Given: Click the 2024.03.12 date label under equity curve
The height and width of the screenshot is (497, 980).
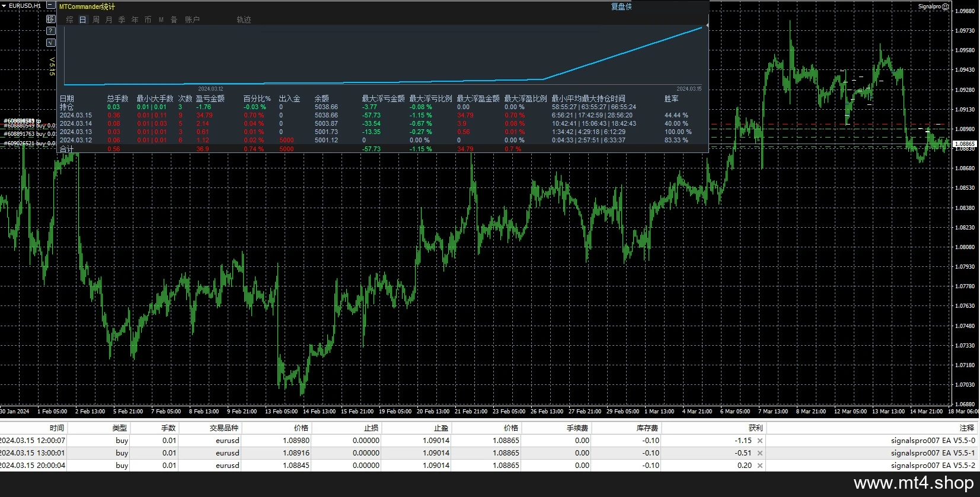Looking at the screenshot, I should (x=210, y=89).
